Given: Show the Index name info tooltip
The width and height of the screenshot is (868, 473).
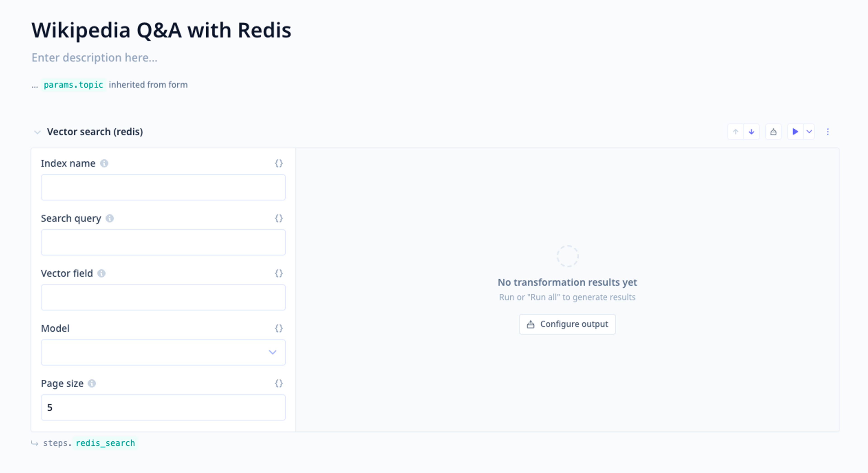Looking at the screenshot, I should tap(104, 163).
